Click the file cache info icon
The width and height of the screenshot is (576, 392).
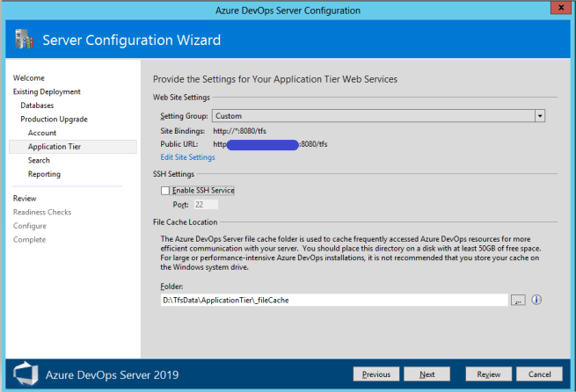click(x=536, y=300)
